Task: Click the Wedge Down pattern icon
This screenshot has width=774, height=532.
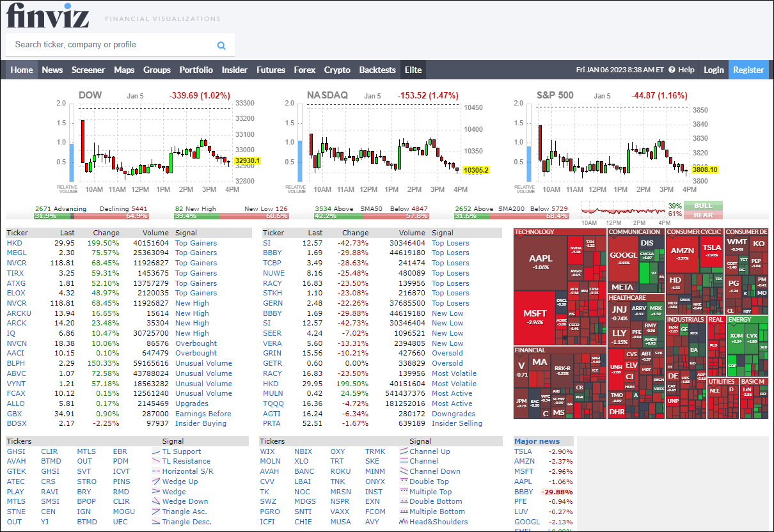Action: 156,501
